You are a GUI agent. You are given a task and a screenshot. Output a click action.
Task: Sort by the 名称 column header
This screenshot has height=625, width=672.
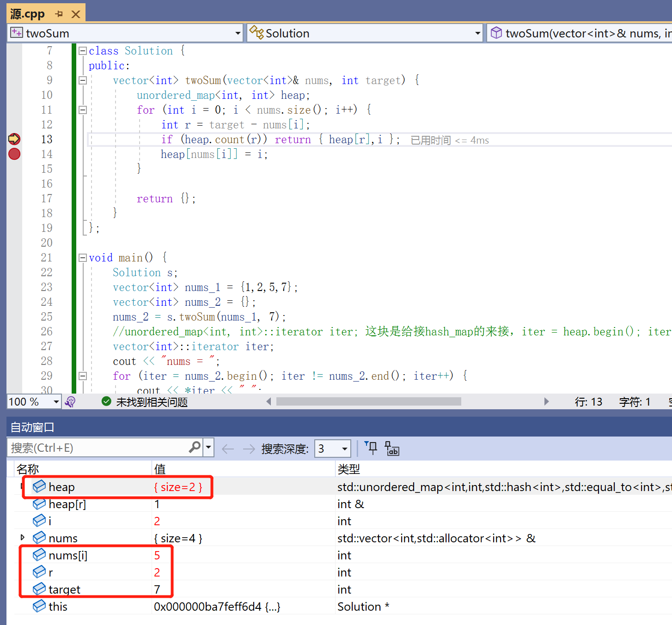click(83, 469)
